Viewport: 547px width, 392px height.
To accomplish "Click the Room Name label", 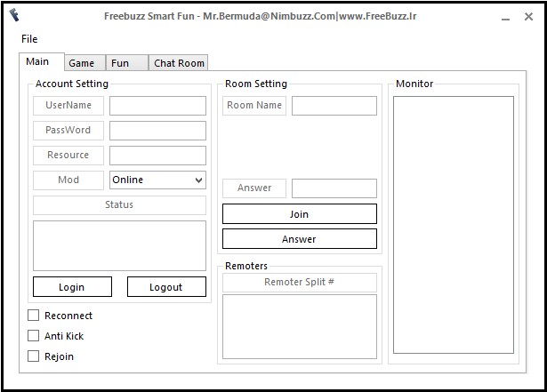I will tap(254, 106).
